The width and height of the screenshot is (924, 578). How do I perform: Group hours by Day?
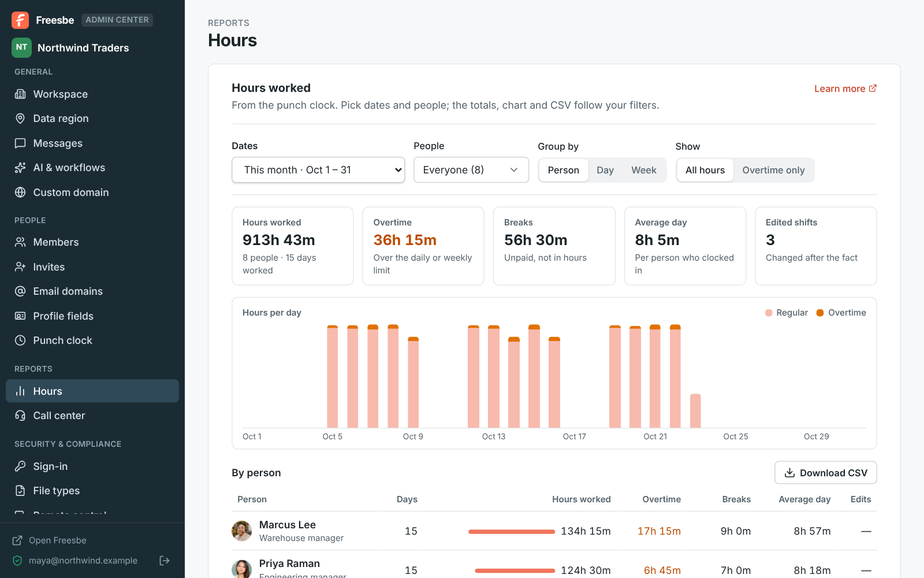coord(605,171)
